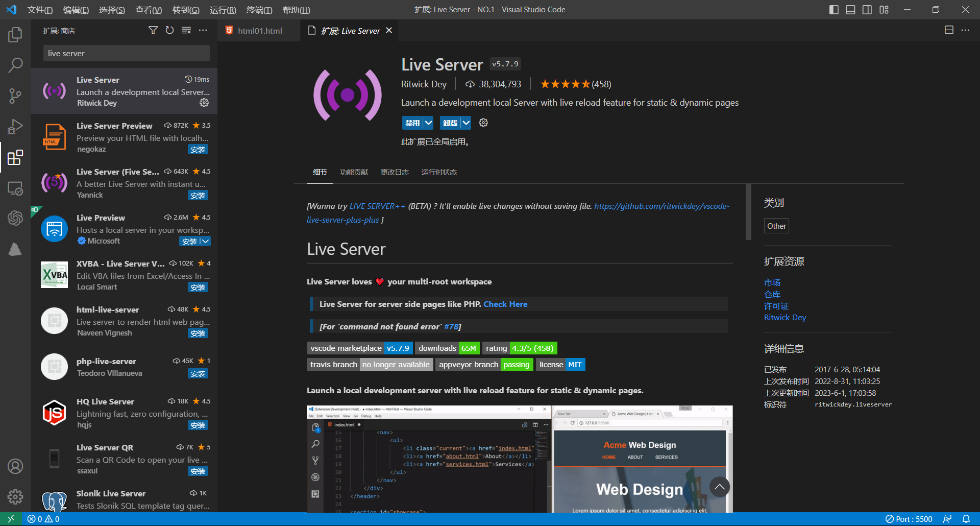Open the 仓库 repository link
Image resolution: width=980 pixels, height=526 pixels.
coord(772,294)
